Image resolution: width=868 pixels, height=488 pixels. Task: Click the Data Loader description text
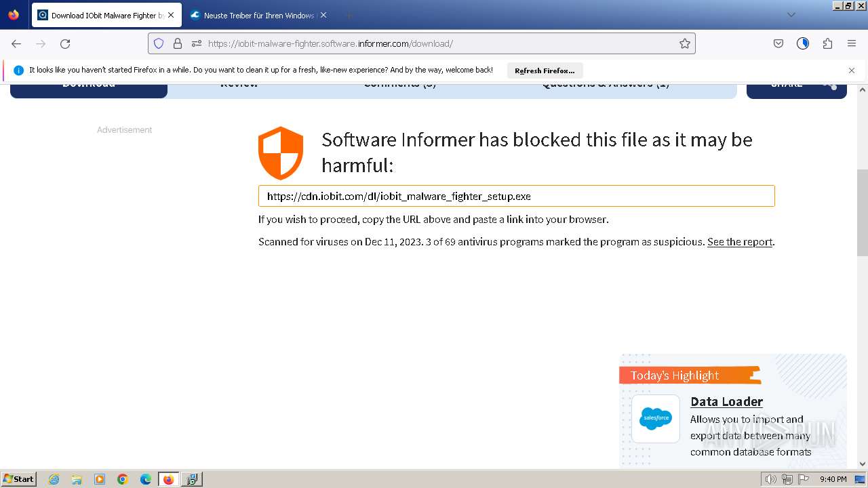pos(751,436)
